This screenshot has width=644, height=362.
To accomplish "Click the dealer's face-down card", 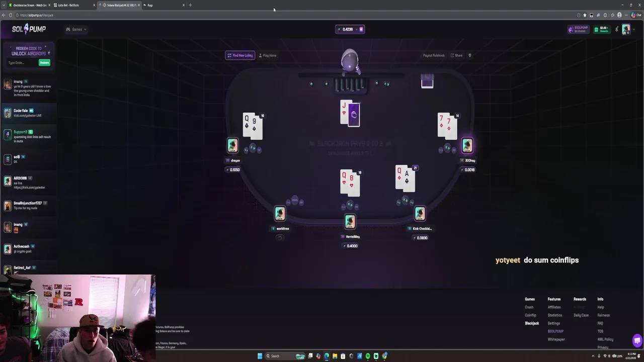I will click(354, 115).
